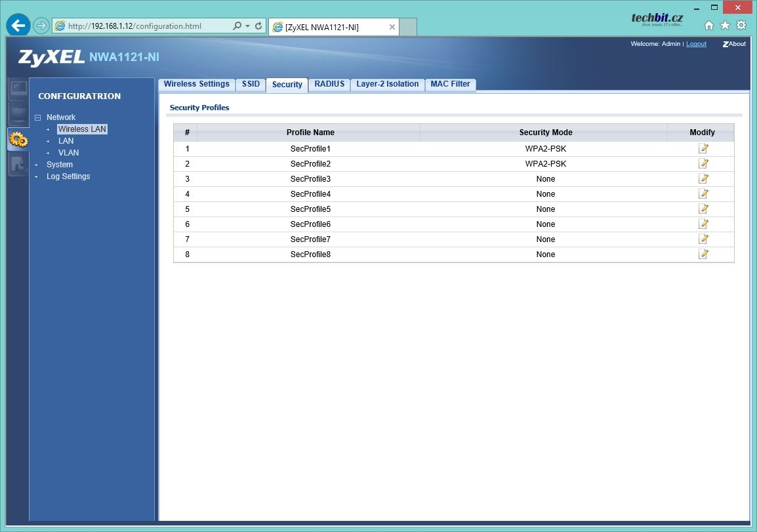
Task: Expand the System menu item
Action: (59, 165)
